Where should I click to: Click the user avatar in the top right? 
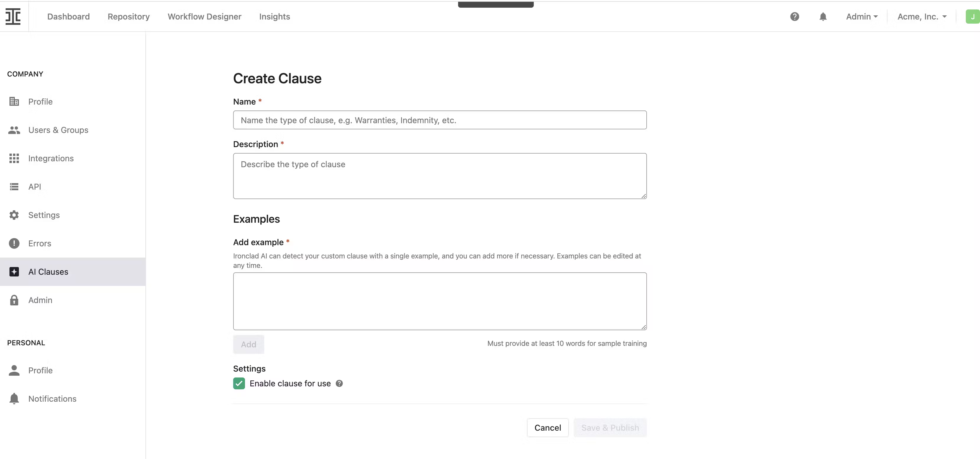[x=972, y=16]
